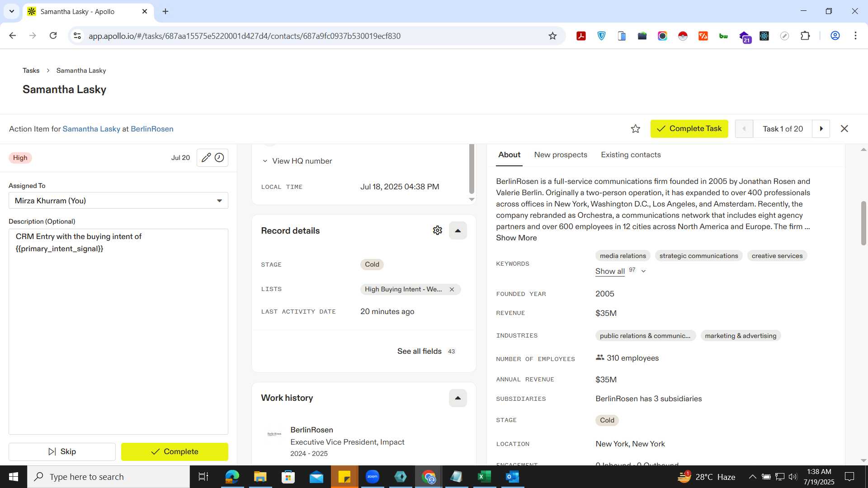Open Record details settings gear

click(x=437, y=230)
